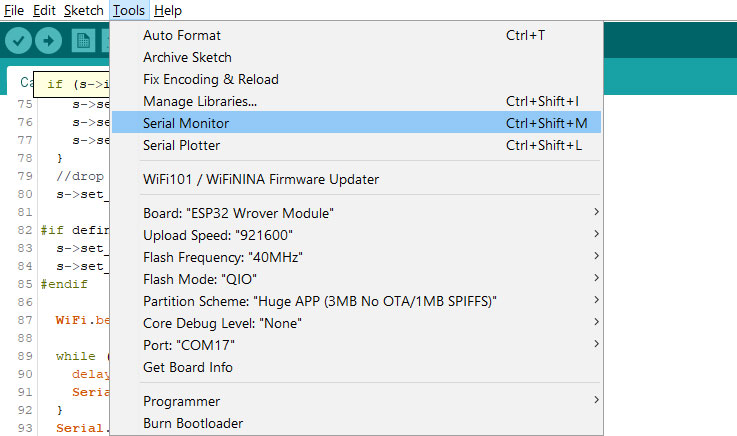Click the #endif directive on line 85

[x=64, y=284]
